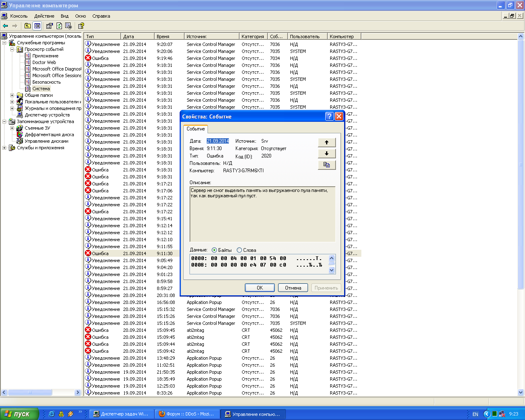Image resolution: width=525 pixels, height=420 pixels.
Task: Click data box scrollbar down arrow
Action: 332,270
